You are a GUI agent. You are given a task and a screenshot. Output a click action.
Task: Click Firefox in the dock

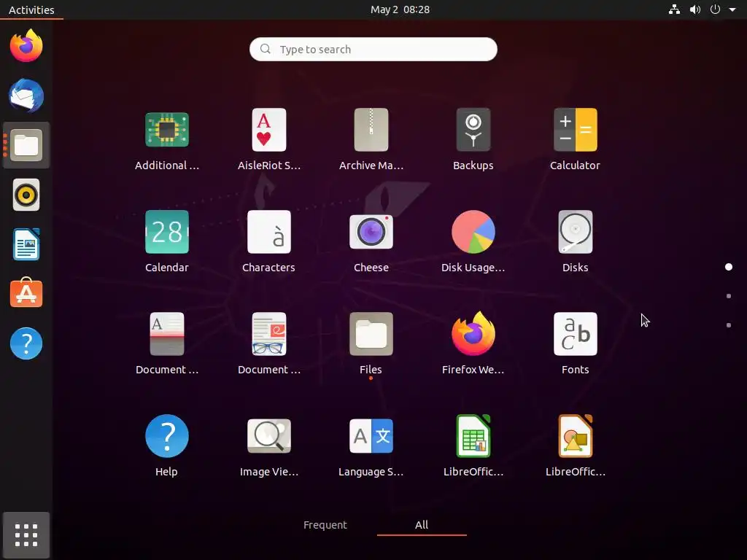[26, 46]
